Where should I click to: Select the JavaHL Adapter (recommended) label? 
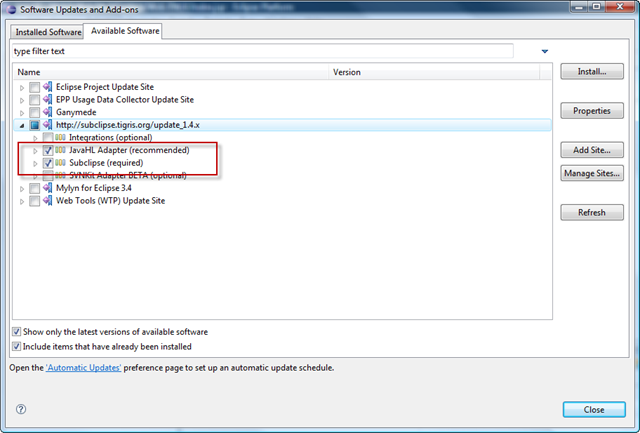point(129,150)
